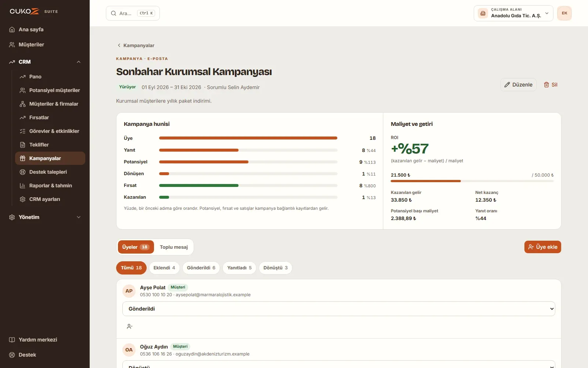Collapse the CRM section chevron

pyautogui.click(x=79, y=62)
